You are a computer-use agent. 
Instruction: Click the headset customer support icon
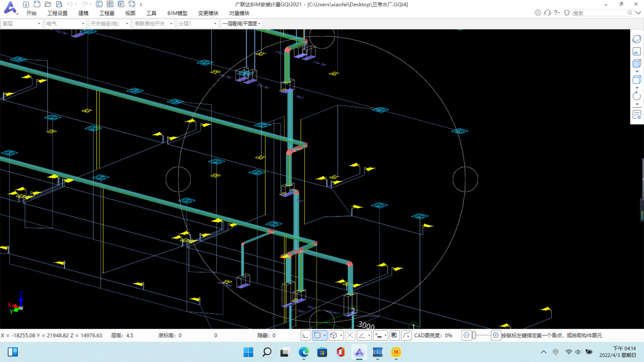click(x=547, y=13)
